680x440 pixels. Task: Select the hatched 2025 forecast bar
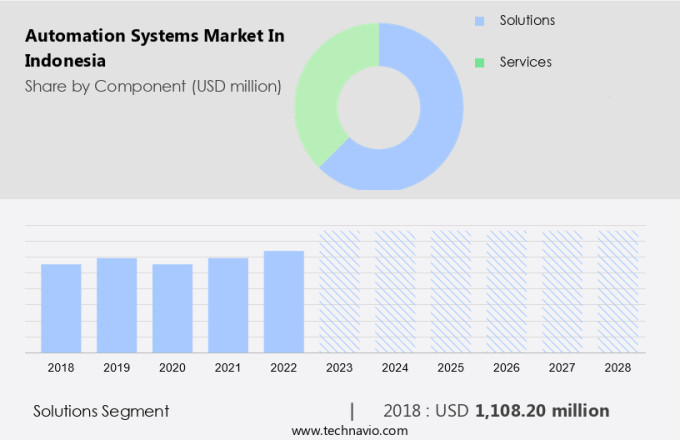[451, 291]
